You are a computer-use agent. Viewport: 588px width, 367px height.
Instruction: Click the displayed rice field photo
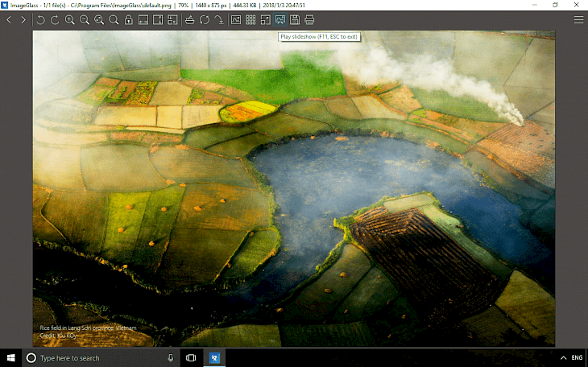(x=294, y=188)
